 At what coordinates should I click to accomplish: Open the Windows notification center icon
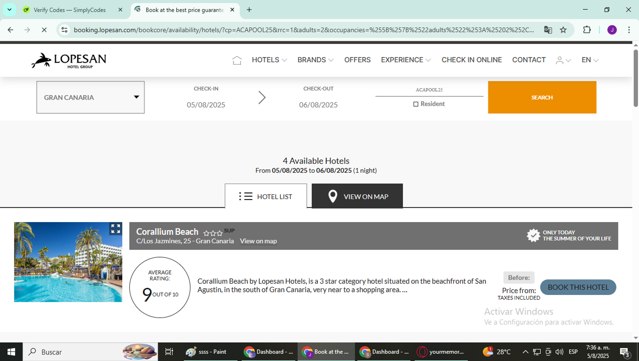[624, 352]
